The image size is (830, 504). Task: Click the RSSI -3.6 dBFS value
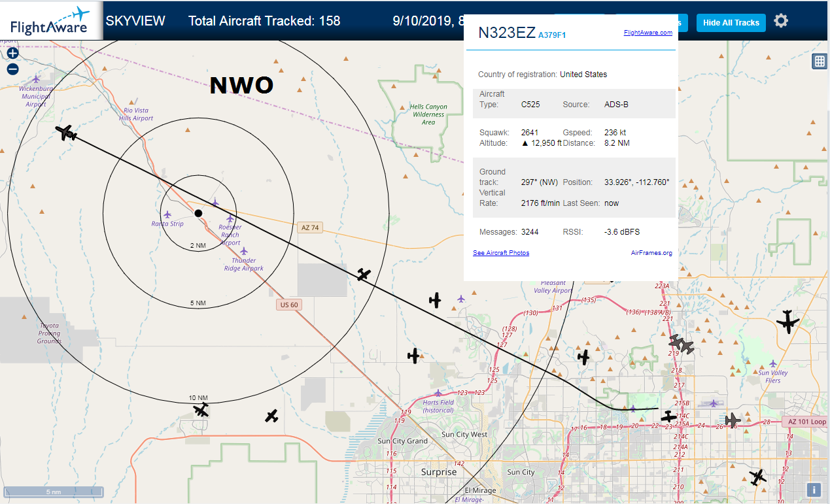pos(622,232)
